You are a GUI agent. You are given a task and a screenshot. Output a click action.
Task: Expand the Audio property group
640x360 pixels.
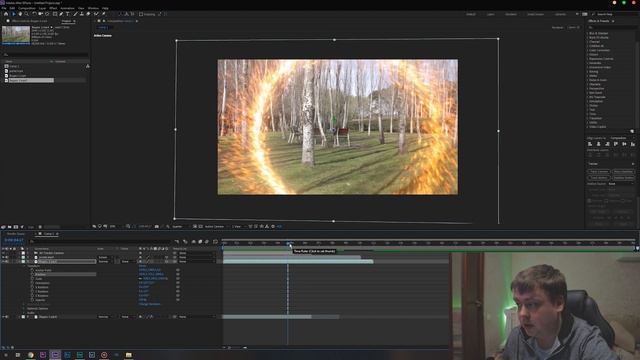(24, 313)
